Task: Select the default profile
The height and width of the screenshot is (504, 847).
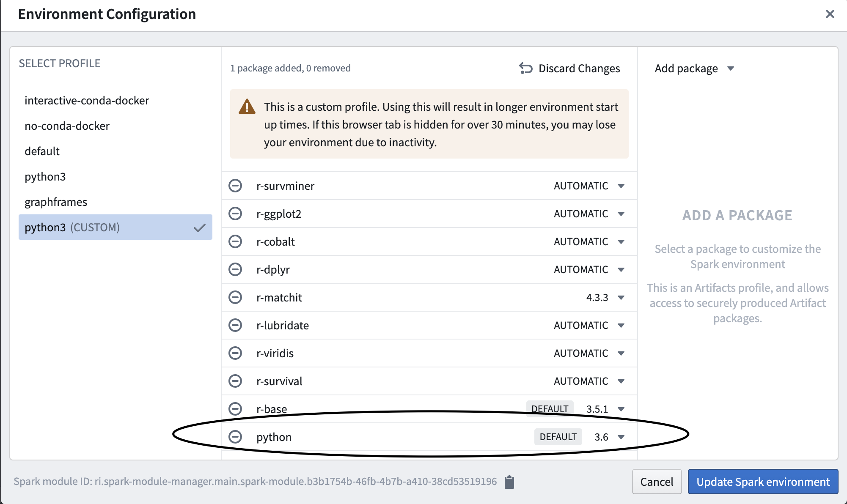Action: tap(115, 151)
